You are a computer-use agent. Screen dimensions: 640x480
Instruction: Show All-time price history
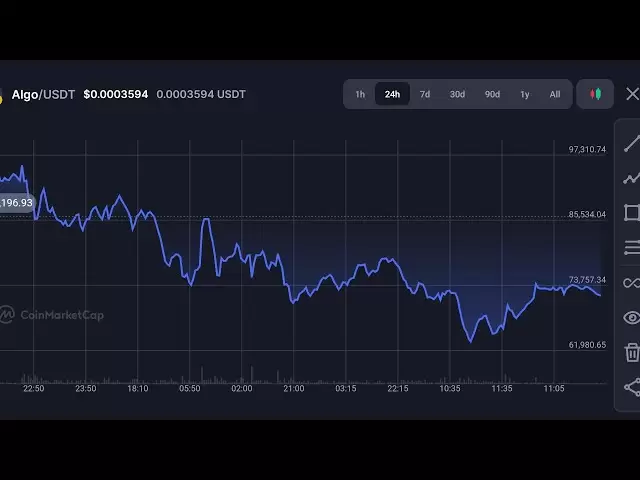pyautogui.click(x=555, y=94)
